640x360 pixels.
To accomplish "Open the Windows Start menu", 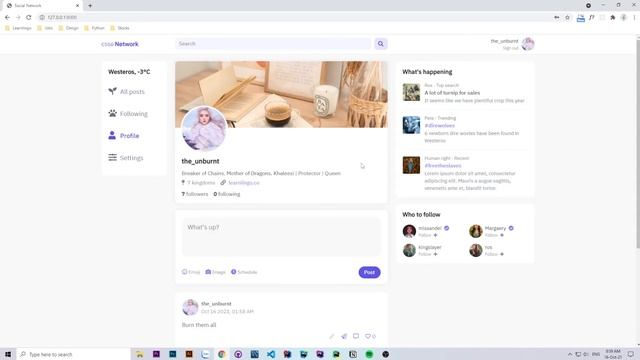I will point(8,354).
